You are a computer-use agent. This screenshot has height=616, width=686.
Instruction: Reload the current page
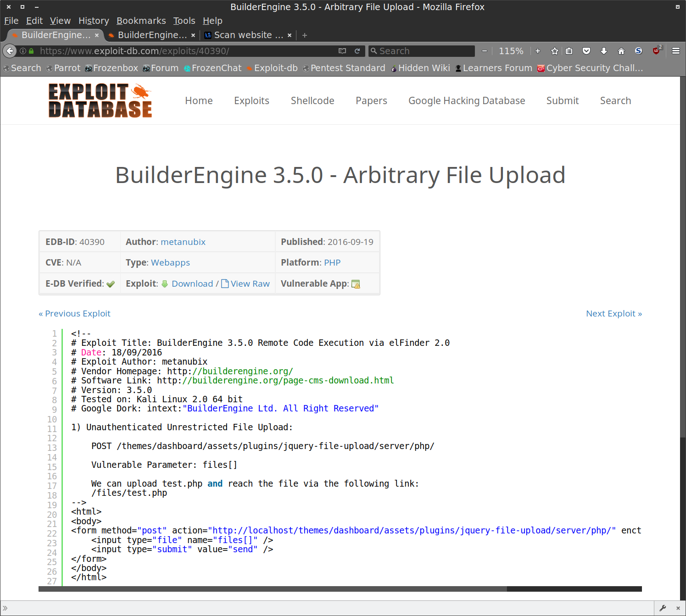pyautogui.click(x=357, y=51)
